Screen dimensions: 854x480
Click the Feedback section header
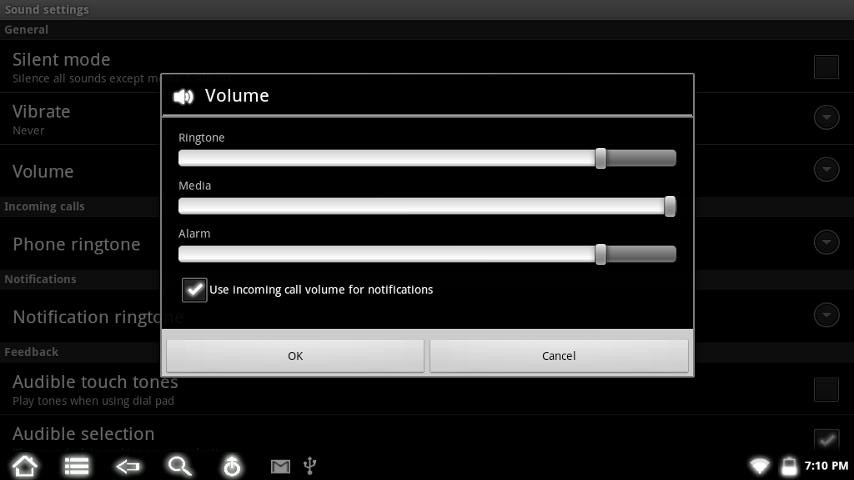point(32,352)
